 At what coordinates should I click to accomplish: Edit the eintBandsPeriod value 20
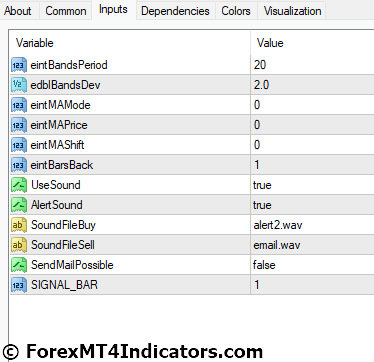(312, 65)
